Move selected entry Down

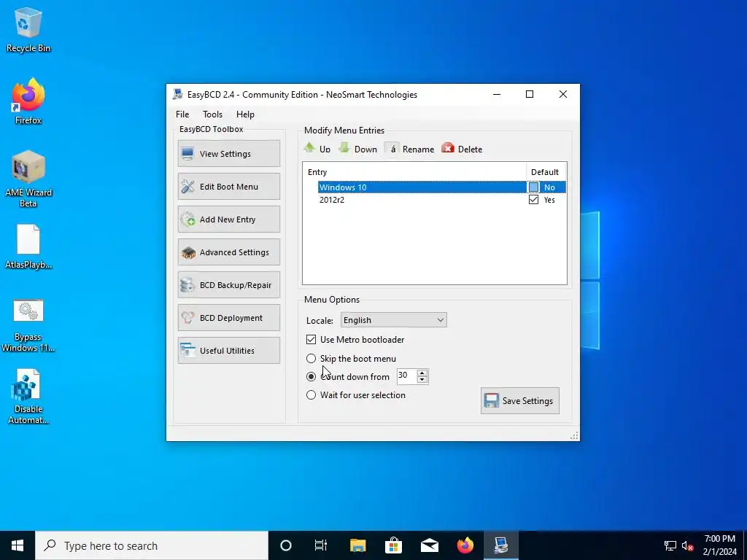(x=357, y=149)
